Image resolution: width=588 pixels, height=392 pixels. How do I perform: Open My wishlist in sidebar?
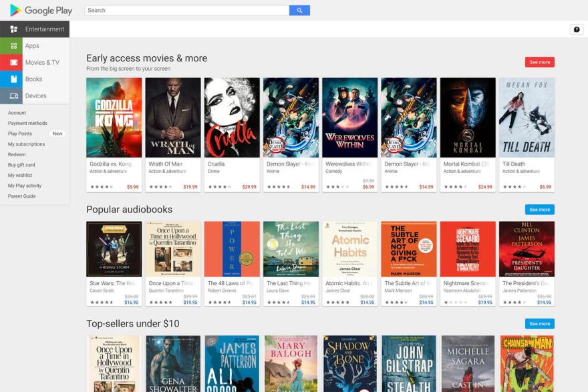(x=20, y=176)
